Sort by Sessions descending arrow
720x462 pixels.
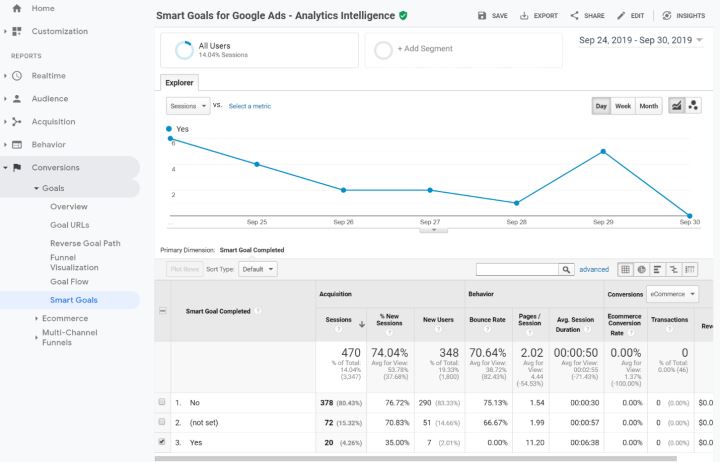point(362,324)
